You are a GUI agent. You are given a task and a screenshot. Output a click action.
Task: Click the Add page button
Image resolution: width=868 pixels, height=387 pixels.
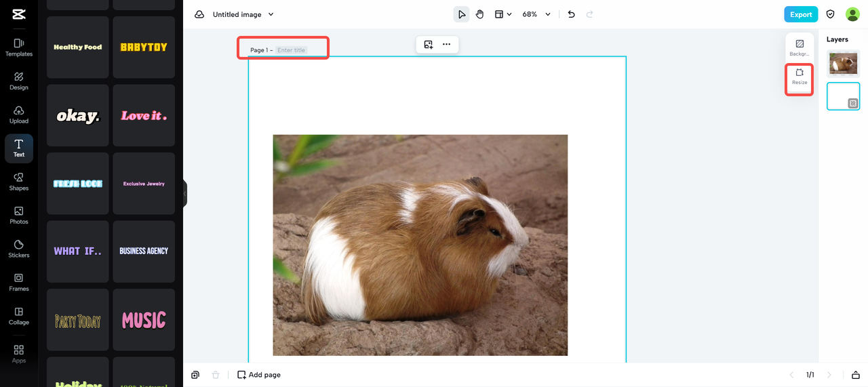coord(259,375)
